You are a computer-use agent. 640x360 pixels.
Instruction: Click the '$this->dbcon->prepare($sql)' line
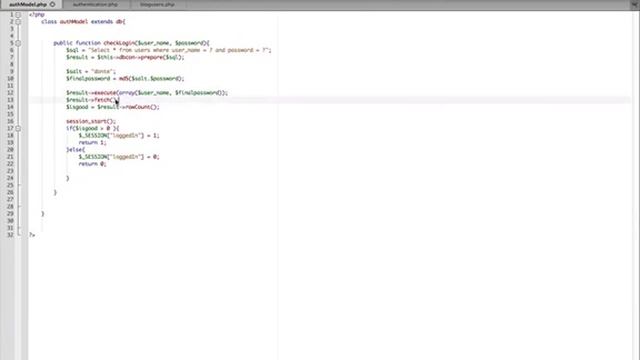(125, 57)
